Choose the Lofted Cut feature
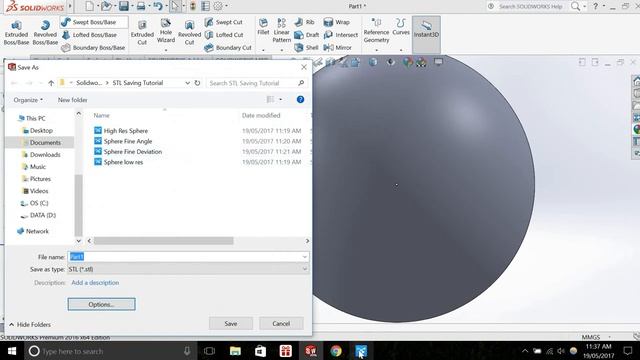 coord(224,35)
